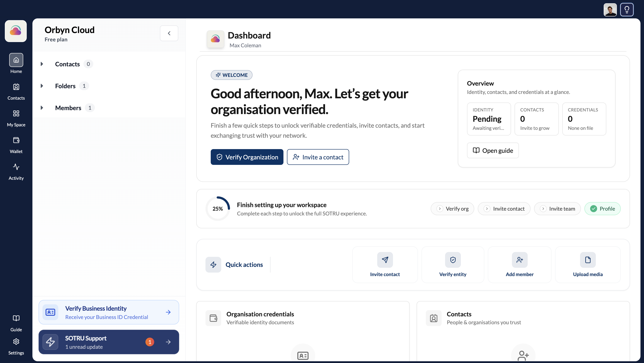644x363 pixels.
Task: Open the Verify org setup step
Action: coord(452,209)
